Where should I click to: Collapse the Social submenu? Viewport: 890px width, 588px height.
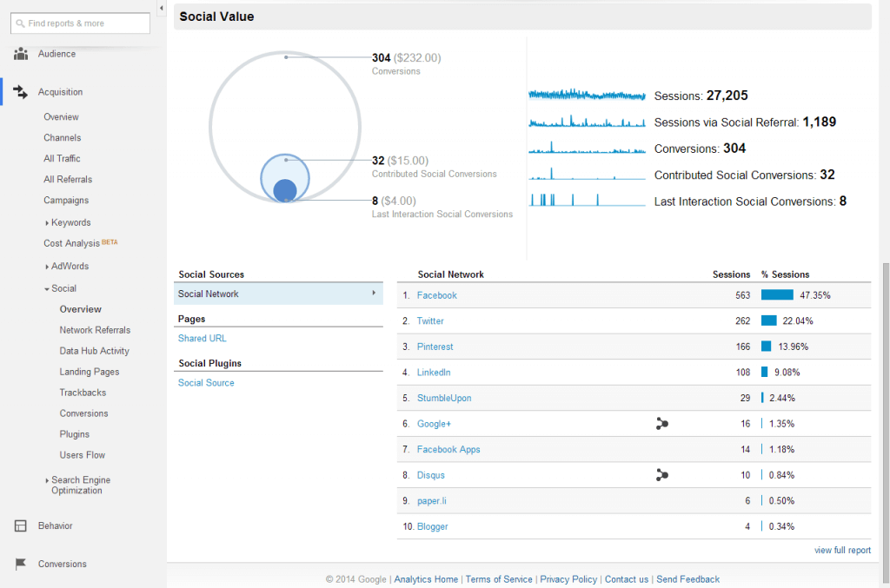47,288
